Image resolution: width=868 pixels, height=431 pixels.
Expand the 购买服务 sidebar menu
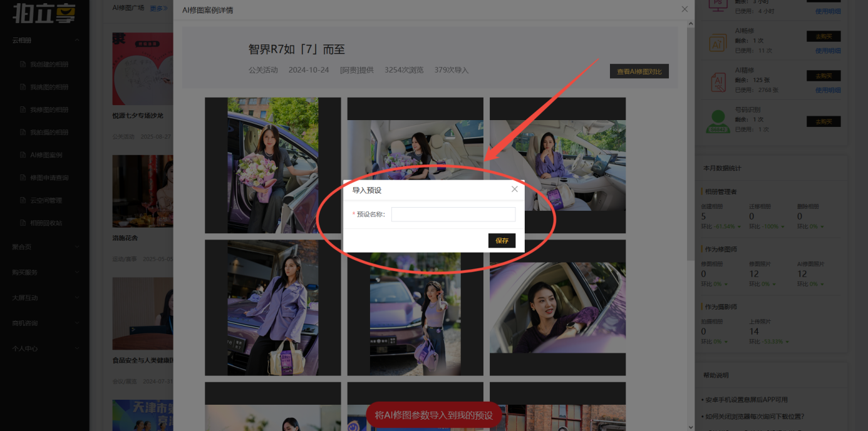pos(77,272)
